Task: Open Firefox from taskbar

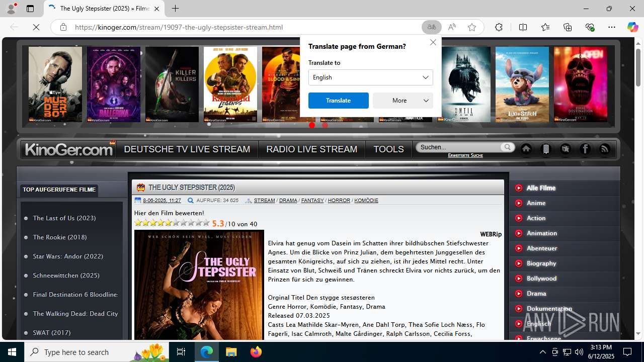Action: (256, 352)
